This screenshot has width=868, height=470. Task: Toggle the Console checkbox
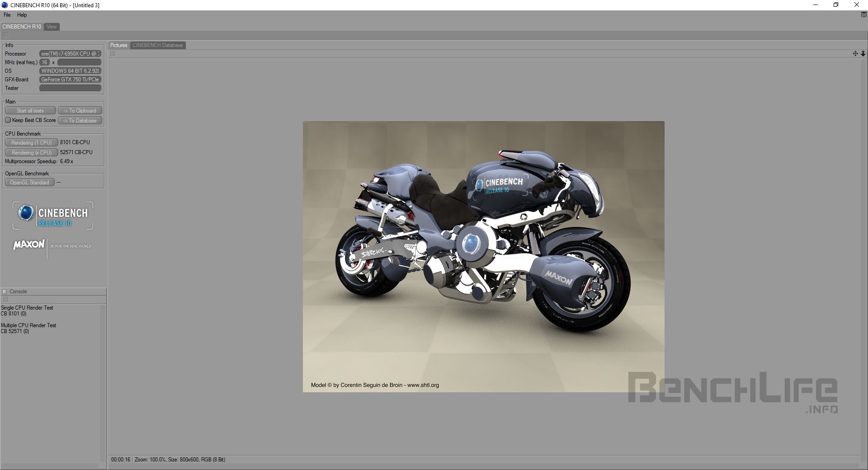point(5,291)
